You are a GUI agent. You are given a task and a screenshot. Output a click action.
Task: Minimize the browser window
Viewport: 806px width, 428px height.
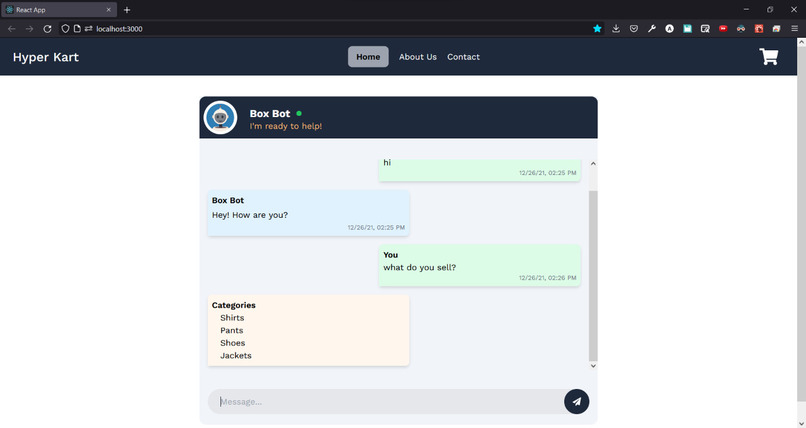click(746, 9)
